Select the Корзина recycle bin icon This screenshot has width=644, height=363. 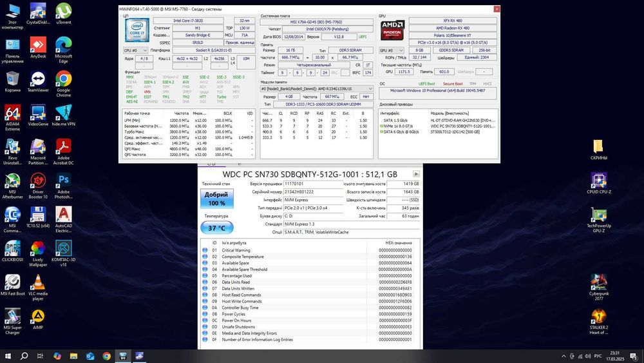pyautogui.click(x=12, y=82)
